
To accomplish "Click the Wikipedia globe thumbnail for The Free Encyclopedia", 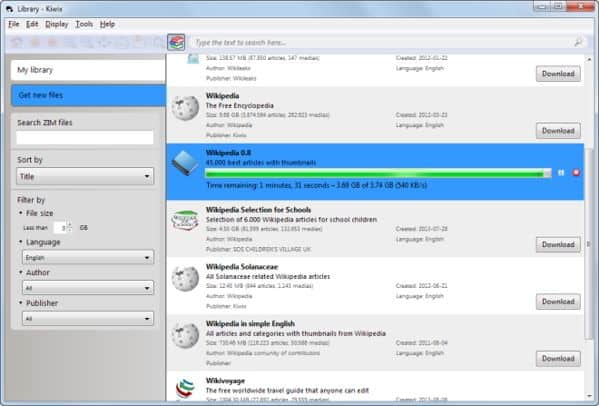I will point(185,108).
